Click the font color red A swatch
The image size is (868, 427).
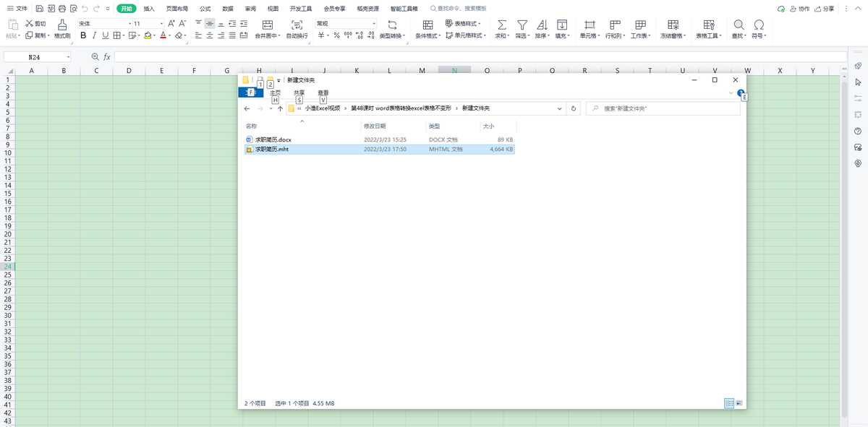[163, 35]
